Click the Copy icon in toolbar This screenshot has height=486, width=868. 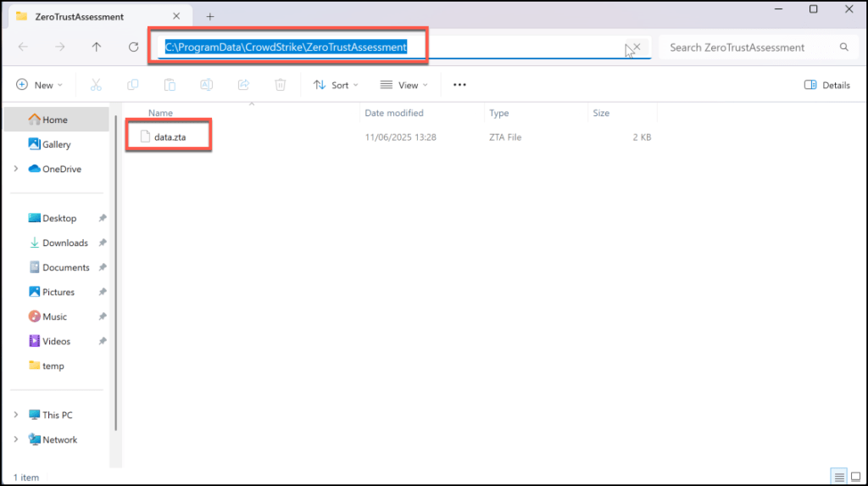click(x=133, y=85)
